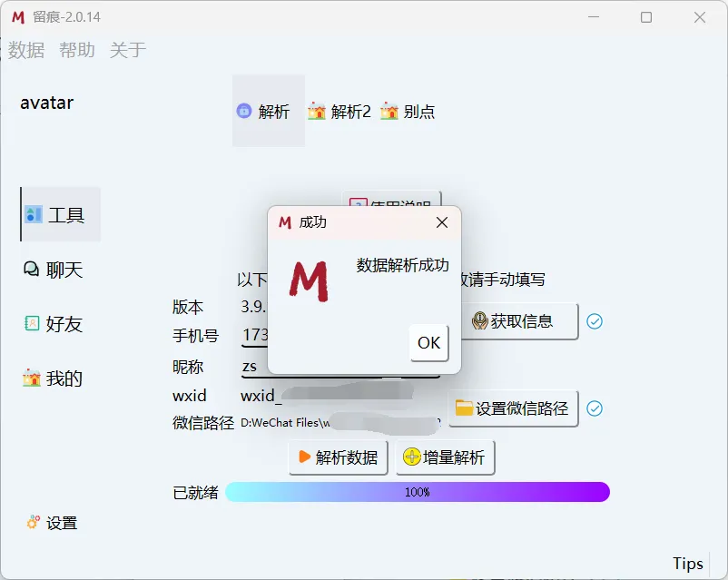Switch to the 解析2 tab
This screenshot has width=728, height=580.
(340, 112)
